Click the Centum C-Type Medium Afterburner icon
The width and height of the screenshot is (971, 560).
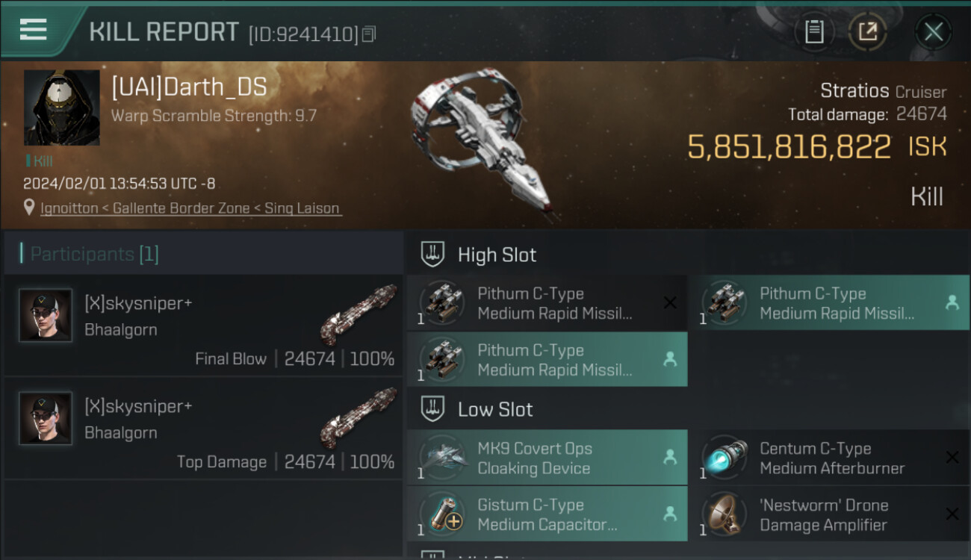point(725,458)
